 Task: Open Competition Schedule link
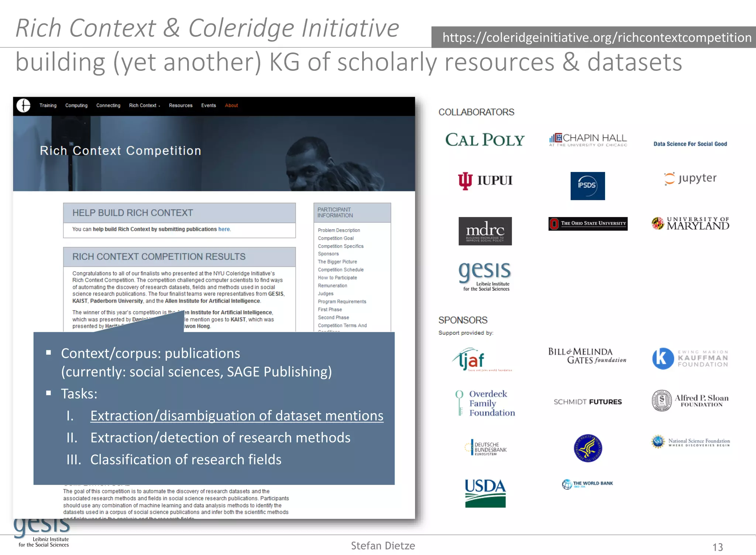(x=341, y=270)
